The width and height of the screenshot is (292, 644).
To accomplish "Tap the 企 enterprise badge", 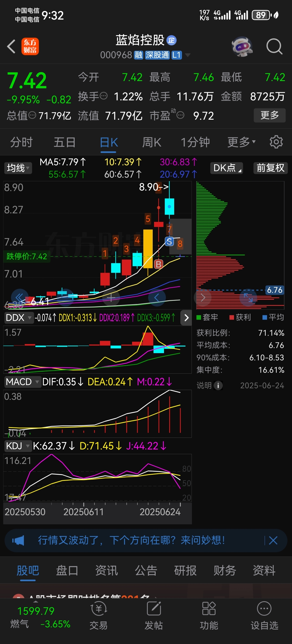I will [171, 40].
